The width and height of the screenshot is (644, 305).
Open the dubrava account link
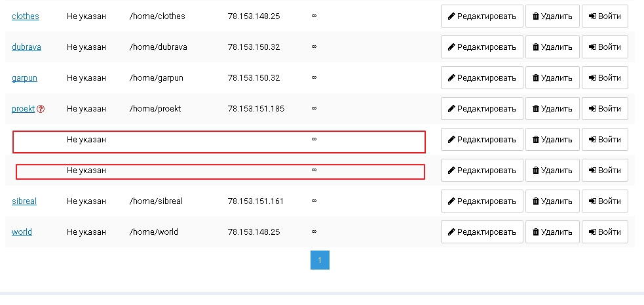26,47
